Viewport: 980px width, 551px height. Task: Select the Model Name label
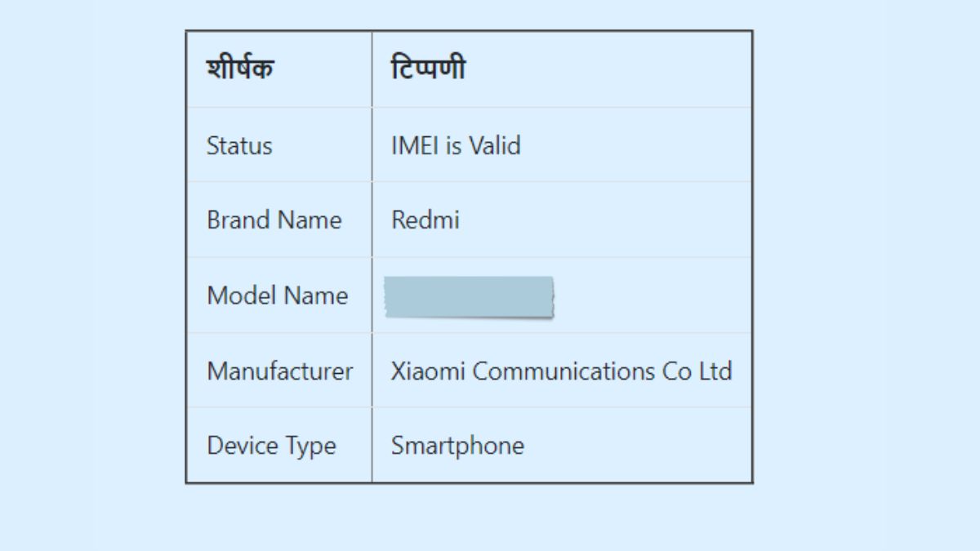pyautogui.click(x=277, y=295)
